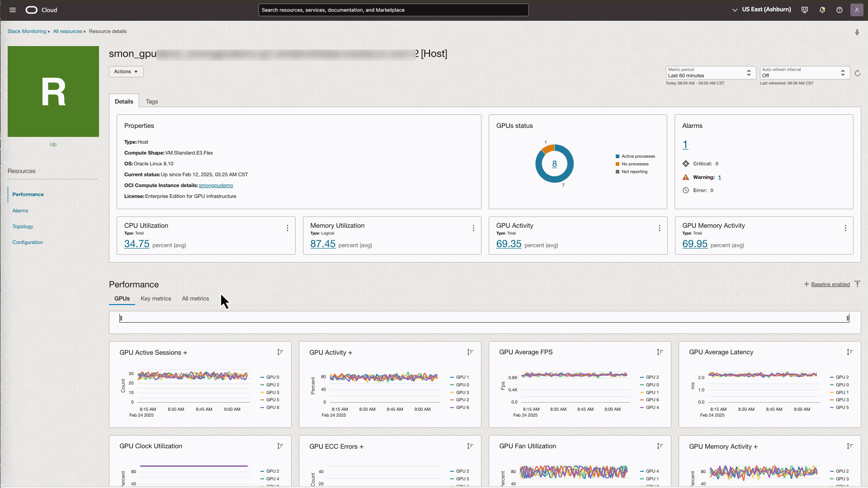Open the Actions dropdown
This screenshot has height=488, width=868.
click(x=126, y=71)
